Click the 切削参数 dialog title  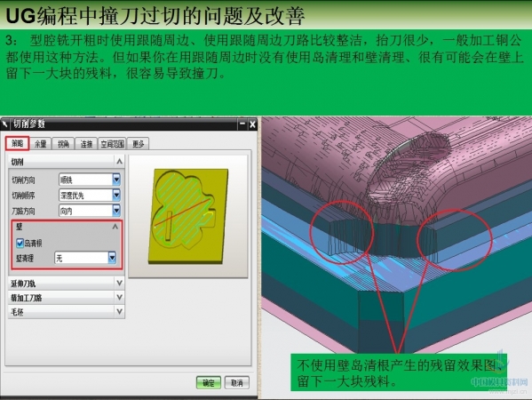(29, 124)
